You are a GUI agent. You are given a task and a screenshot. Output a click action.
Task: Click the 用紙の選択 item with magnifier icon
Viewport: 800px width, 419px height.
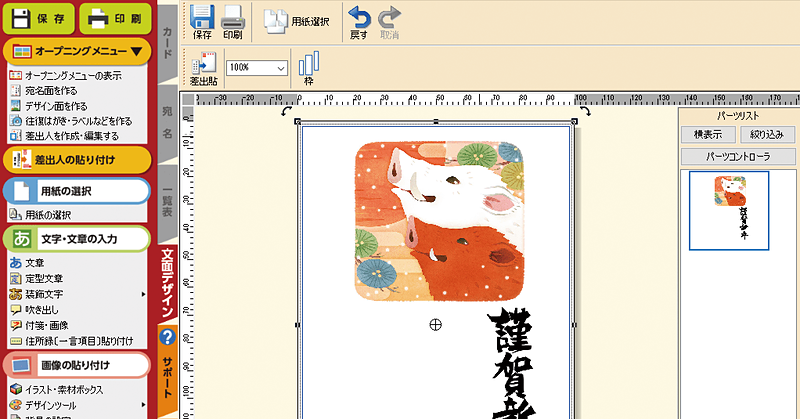click(40, 215)
